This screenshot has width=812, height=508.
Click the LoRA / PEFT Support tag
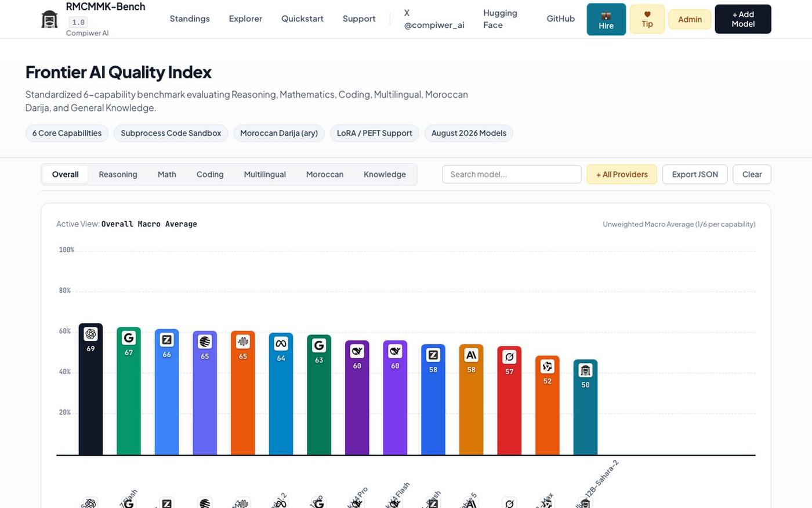point(375,133)
